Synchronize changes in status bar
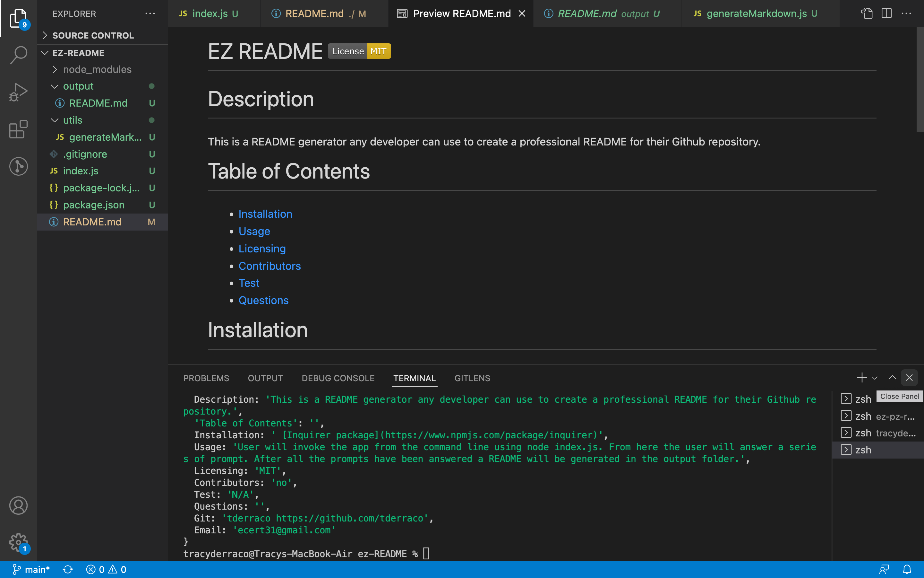 [68, 570]
